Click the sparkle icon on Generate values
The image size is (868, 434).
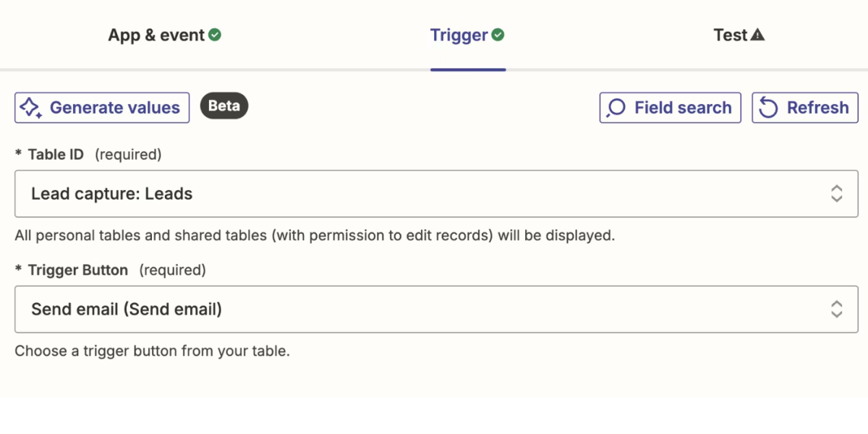point(31,108)
